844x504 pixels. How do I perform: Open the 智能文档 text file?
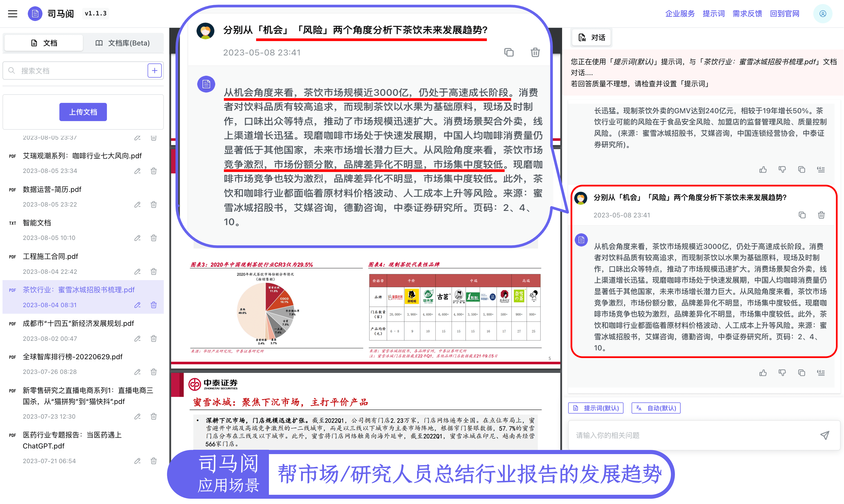[x=37, y=223]
